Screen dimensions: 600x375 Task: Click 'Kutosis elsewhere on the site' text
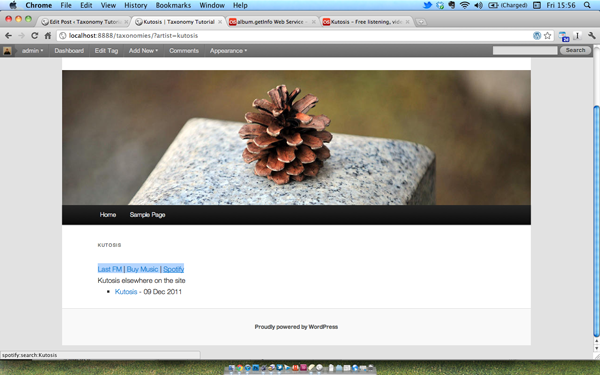tap(142, 280)
